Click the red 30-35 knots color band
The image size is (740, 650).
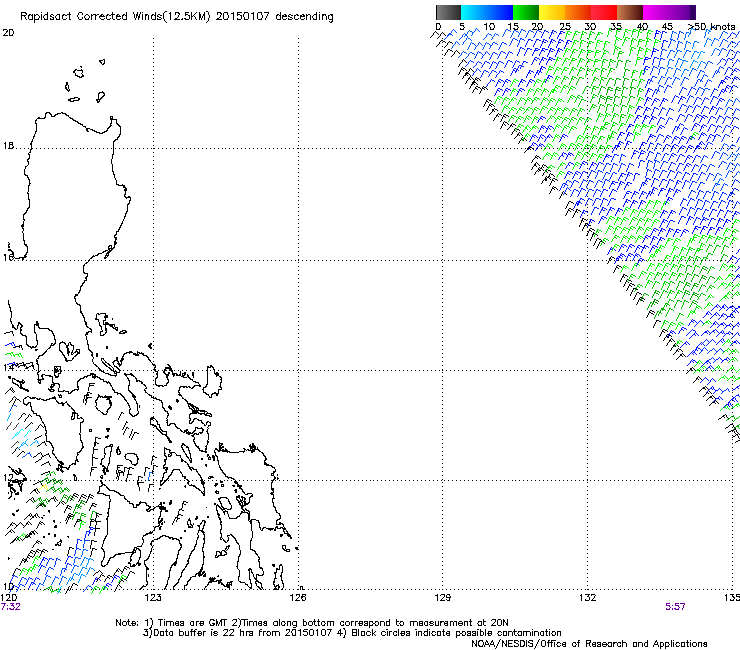click(x=604, y=12)
